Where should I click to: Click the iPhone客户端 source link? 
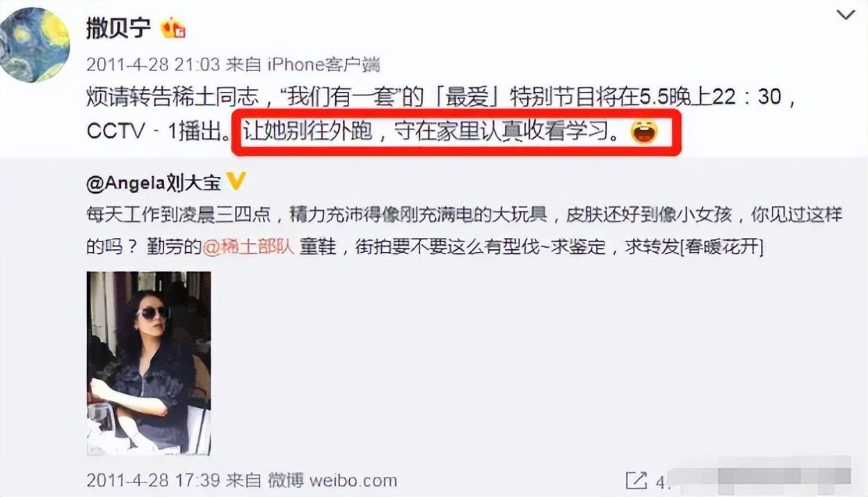[x=323, y=64]
